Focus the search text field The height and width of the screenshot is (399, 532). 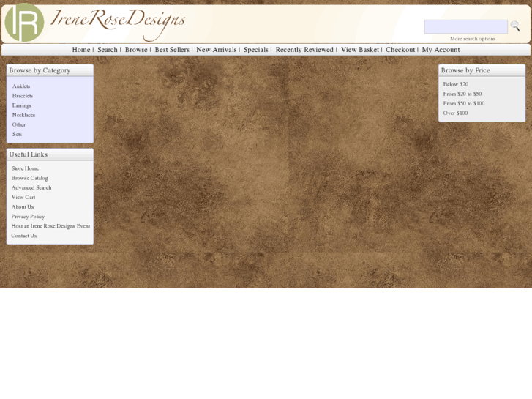pyautogui.click(x=466, y=26)
